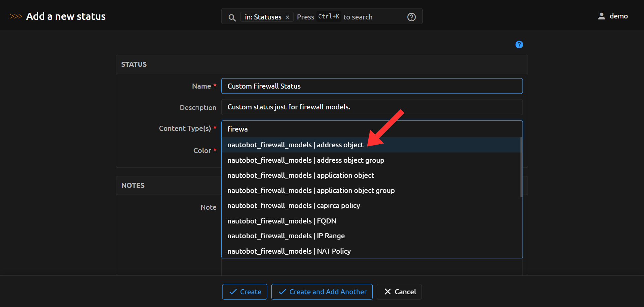The image size is (644, 307).
Task: Choose the capirca policy content type
Action: pyautogui.click(x=293, y=205)
